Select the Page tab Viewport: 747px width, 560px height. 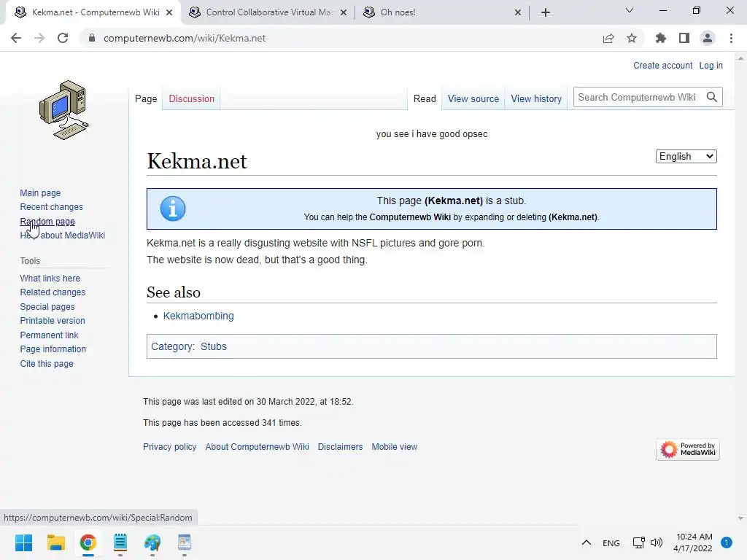(x=146, y=98)
